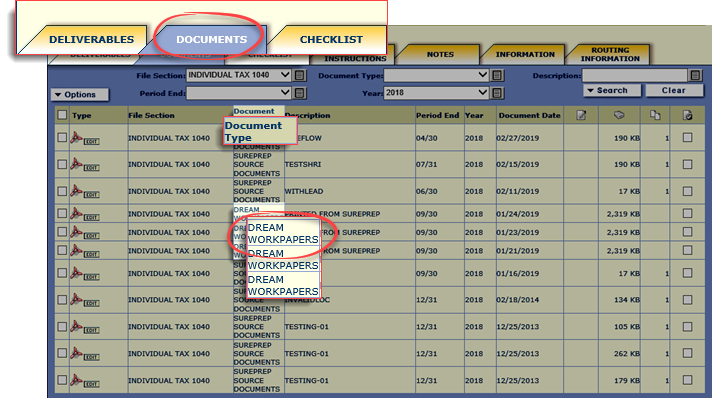Image resolution: width=712 pixels, height=398 pixels.
Task: Click the Search button
Action: click(x=612, y=90)
